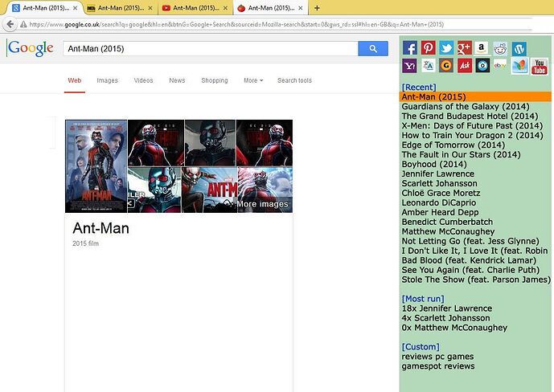Select Bad Blood (feat. Kendrick Lamar)
Screen dimensions: 554x392
point(469,260)
